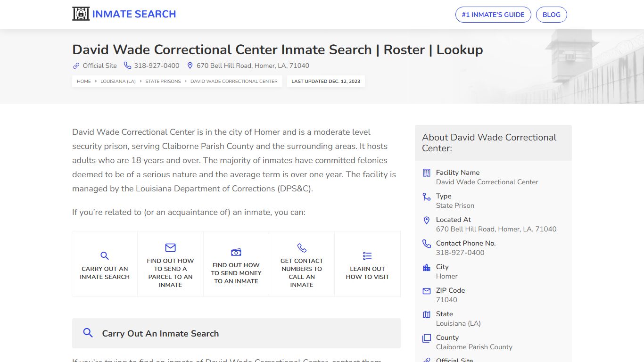
Task: Click the building icon beside Facility Name
Action: (x=427, y=173)
